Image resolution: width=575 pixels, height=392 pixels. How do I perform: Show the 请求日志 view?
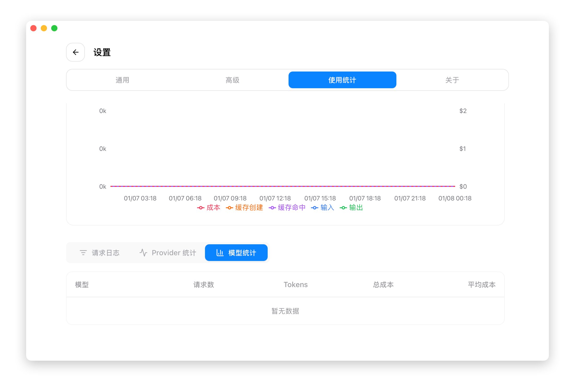tap(105, 253)
